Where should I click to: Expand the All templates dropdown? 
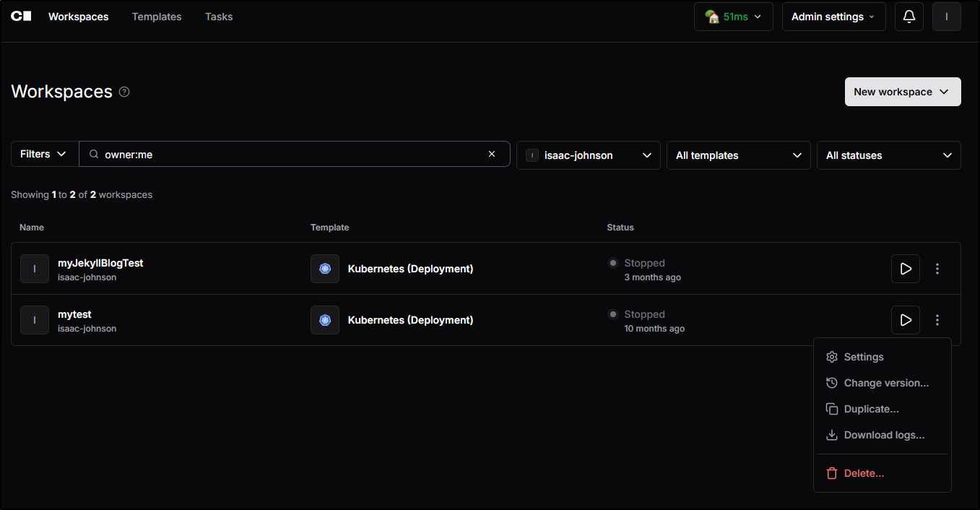[738, 155]
